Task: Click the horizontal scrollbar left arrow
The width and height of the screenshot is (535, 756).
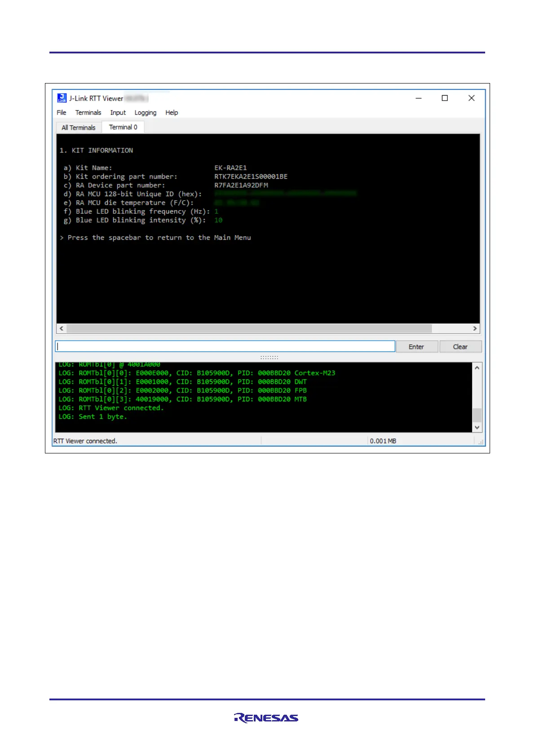Action: 62,329
